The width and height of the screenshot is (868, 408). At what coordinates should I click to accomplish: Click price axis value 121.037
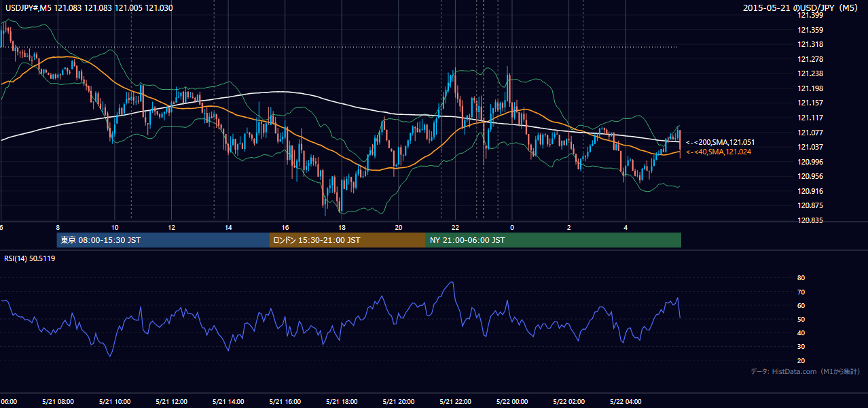[x=811, y=147]
